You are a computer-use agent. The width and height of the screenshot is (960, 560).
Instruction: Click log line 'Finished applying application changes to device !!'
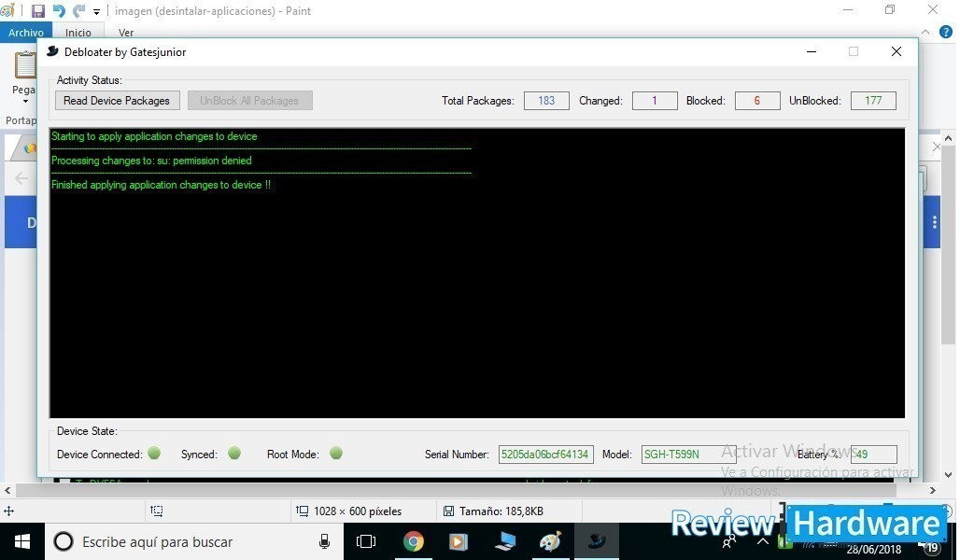(161, 185)
